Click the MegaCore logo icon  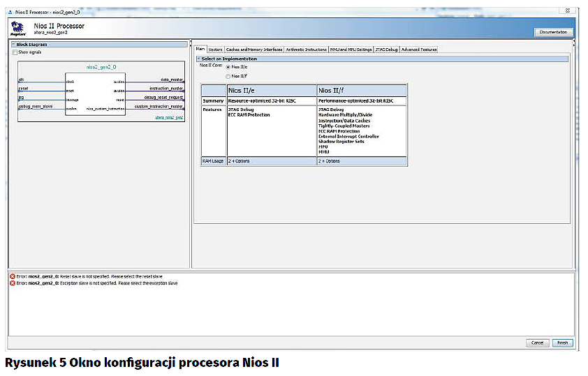(x=20, y=29)
